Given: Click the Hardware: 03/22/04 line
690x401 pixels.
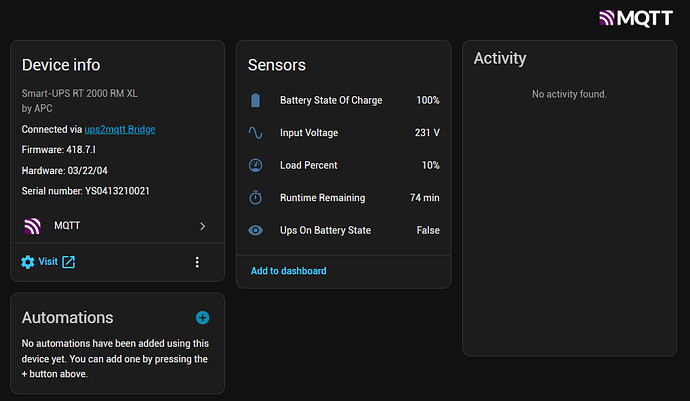Looking at the screenshot, I should [x=65, y=170].
